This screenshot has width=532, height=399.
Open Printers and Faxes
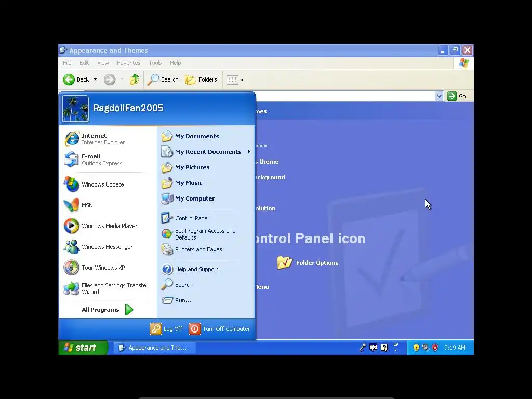(x=206, y=249)
